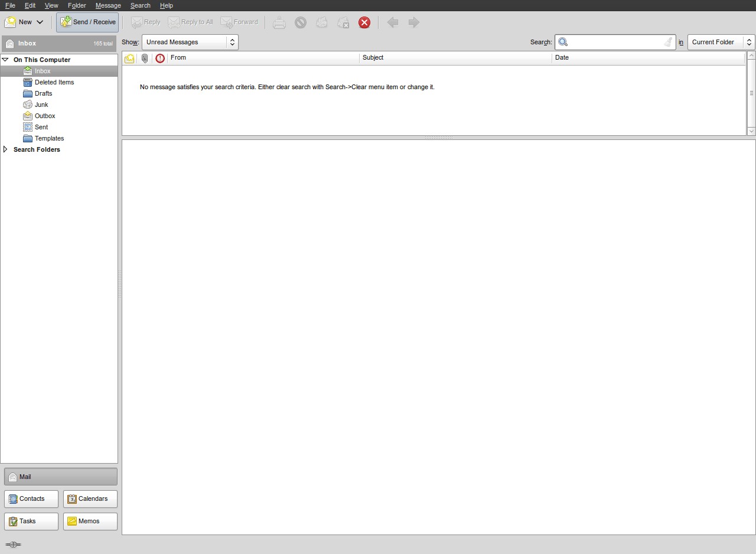The image size is (756, 554).
Task: Sort by the message status envelope column
Action: tap(129, 58)
